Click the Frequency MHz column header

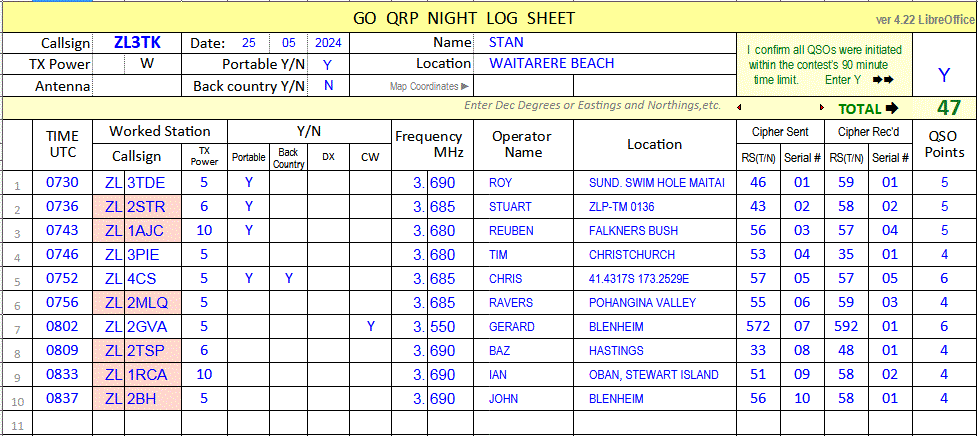point(432,145)
